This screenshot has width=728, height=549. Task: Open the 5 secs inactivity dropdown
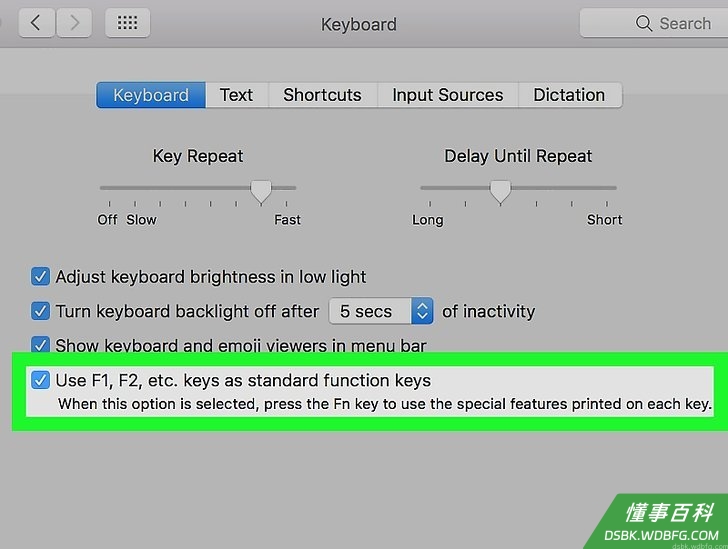coord(381,311)
